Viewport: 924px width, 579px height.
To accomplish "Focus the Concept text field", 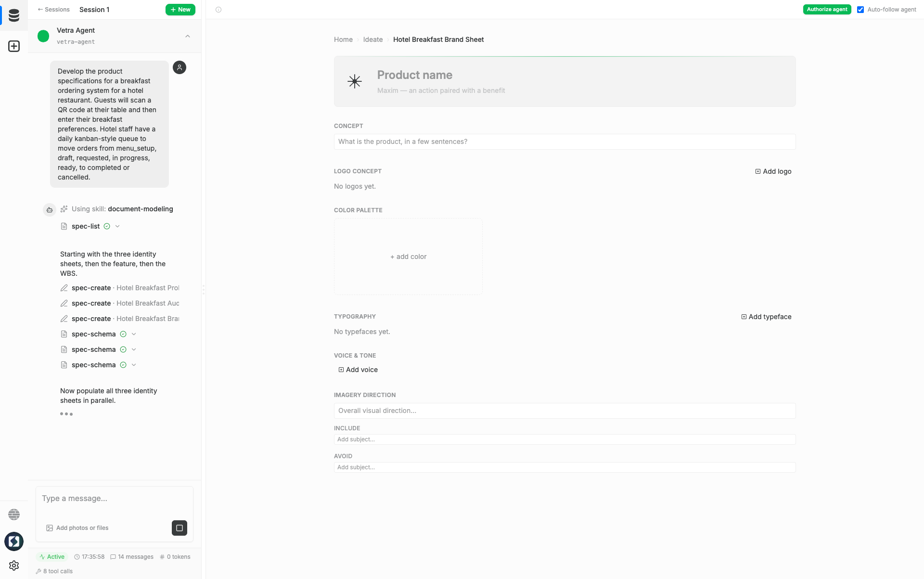I will (x=565, y=142).
